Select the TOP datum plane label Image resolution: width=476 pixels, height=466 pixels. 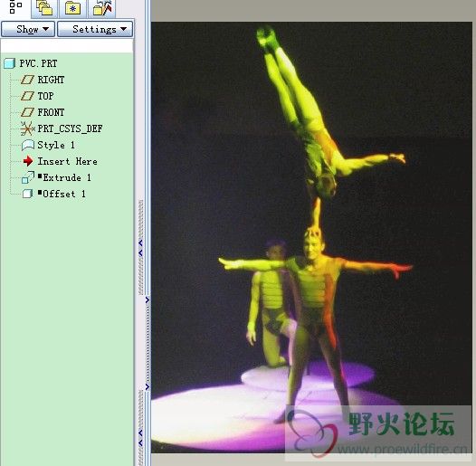click(x=45, y=96)
